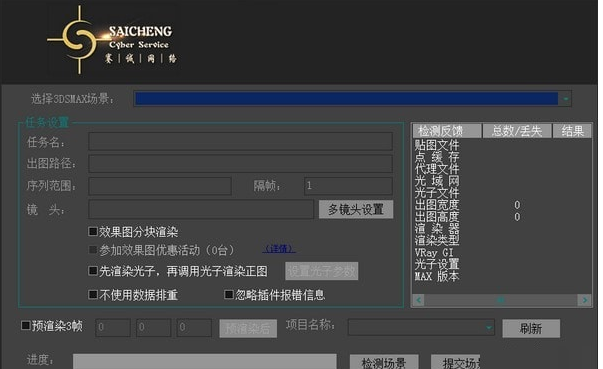Click the 结果 column header
The image size is (603, 369).
(572, 131)
